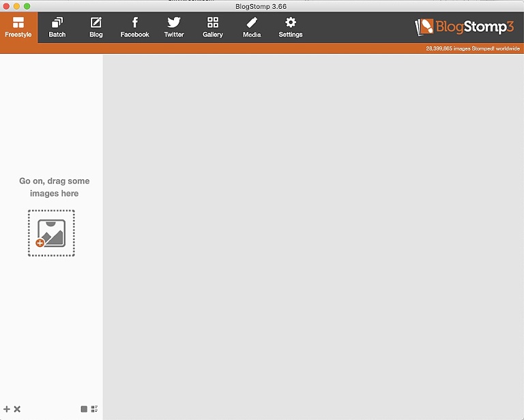Screen dimensions: 524x420
Task: Open the Settings gear
Action: point(291,27)
